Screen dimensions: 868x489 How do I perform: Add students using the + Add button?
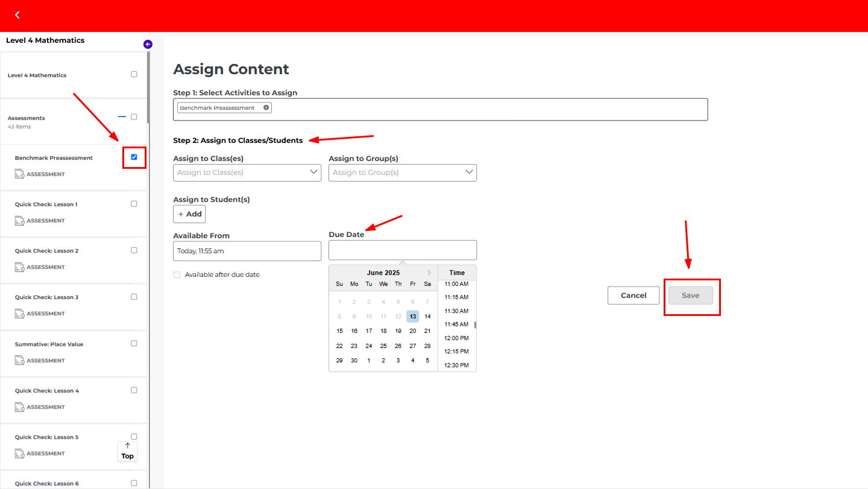point(189,213)
